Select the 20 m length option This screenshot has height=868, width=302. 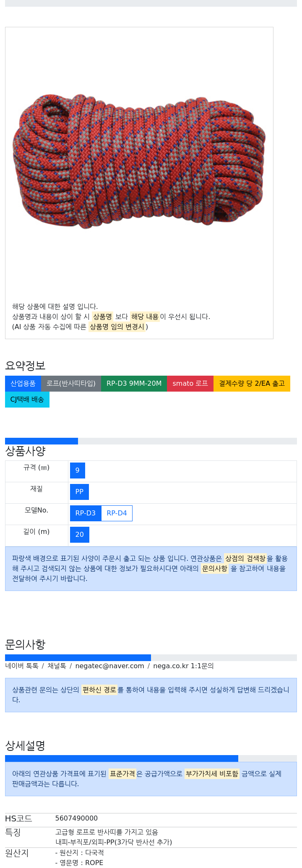pos(80,535)
